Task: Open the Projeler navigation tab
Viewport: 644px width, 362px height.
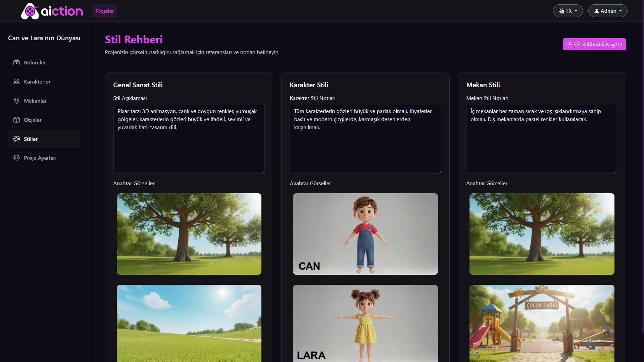Action: pos(104,11)
